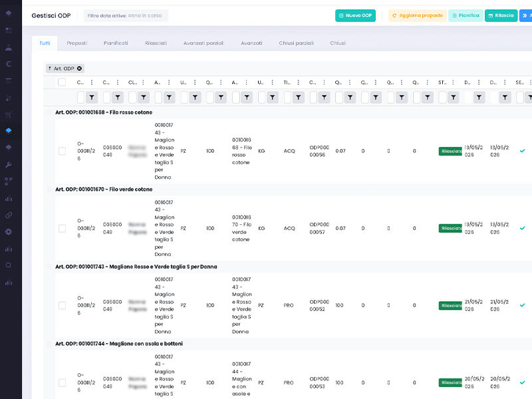The width and height of the screenshot is (532, 399).
Task: Click the chain link icon in sidebar
Action: [x=9, y=215]
